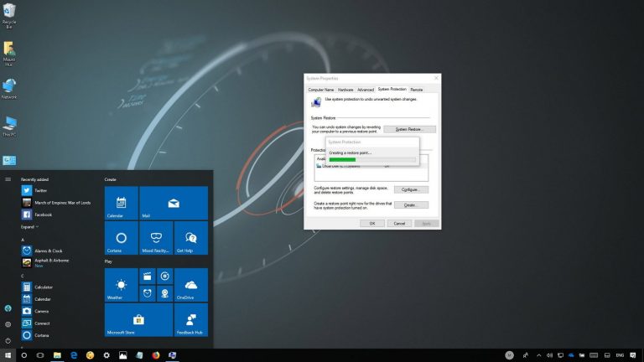
Task: Select Local Disk drive in protection list
Action: click(371, 166)
